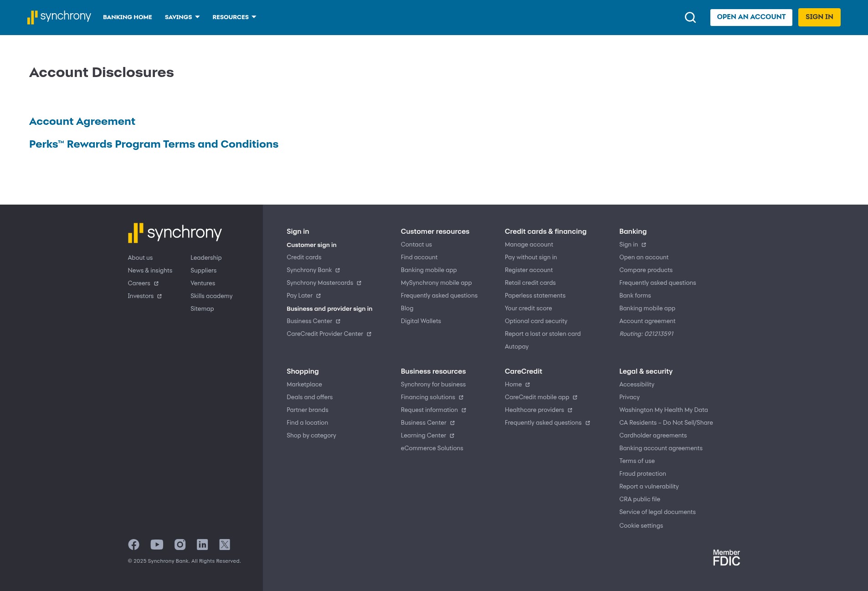Go to Banking Home

point(128,17)
